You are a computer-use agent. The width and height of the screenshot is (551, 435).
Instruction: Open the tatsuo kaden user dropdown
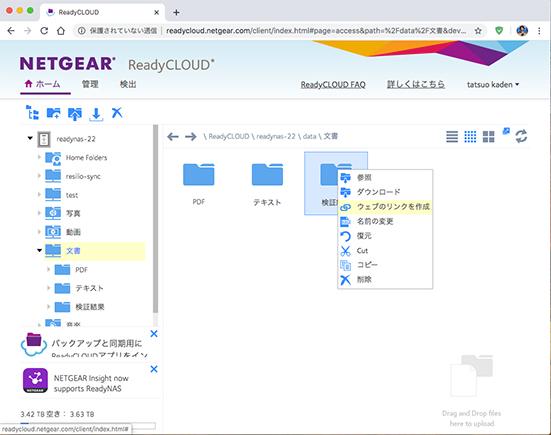point(493,85)
